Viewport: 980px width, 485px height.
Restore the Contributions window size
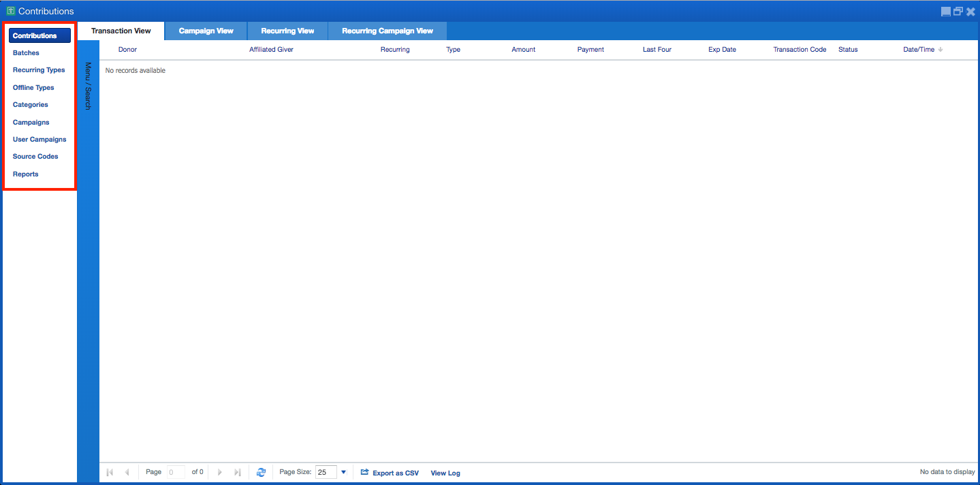tap(958, 12)
